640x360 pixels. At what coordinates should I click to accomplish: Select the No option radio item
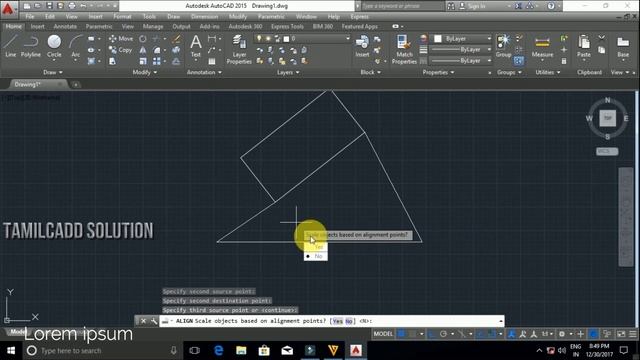pos(316,256)
